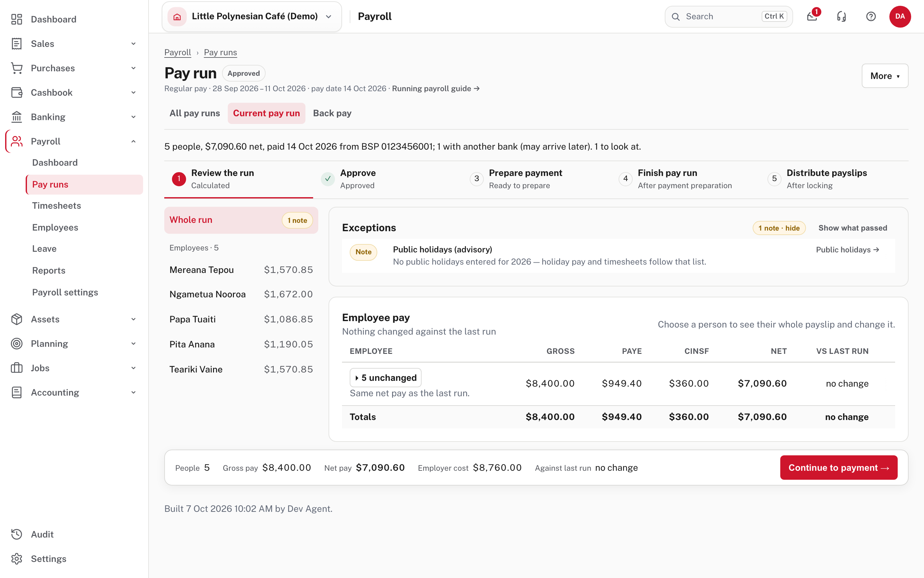Click the Purchases cart icon

point(16,68)
